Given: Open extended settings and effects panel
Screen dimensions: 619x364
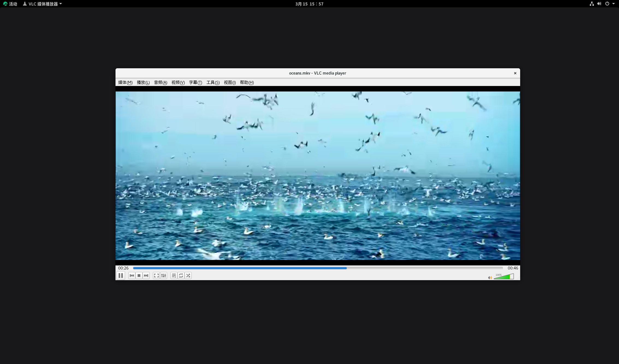Looking at the screenshot, I should tap(164, 276).
